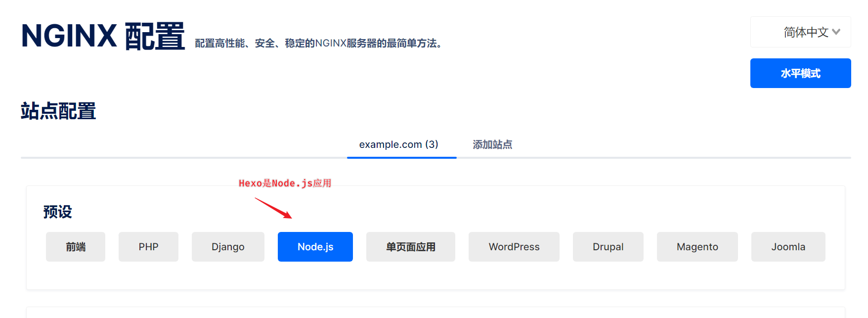The height and width of the screenshot is (318, 868).
Task: Switch to the example.com (3) tab
Action: tap(401, 145)
